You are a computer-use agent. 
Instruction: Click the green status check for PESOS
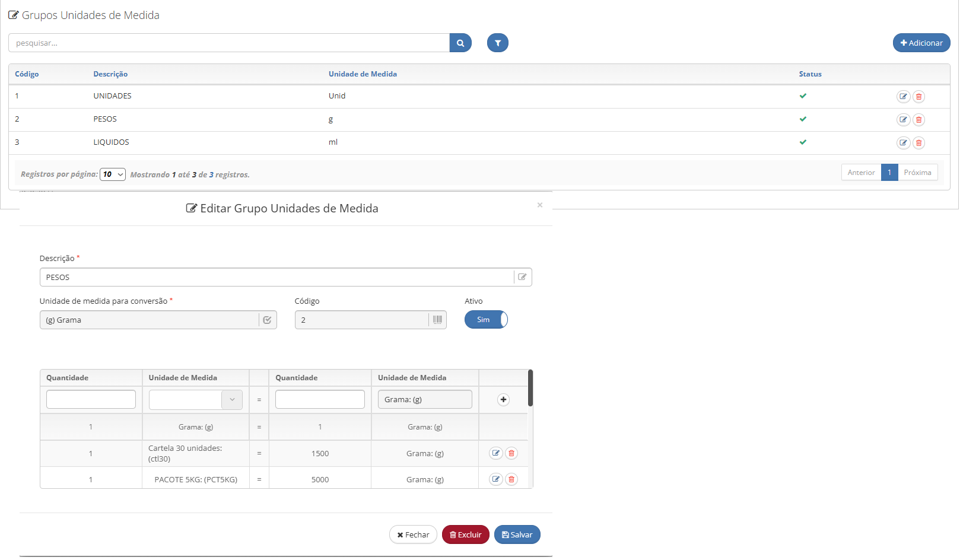(x=803, y=119)
